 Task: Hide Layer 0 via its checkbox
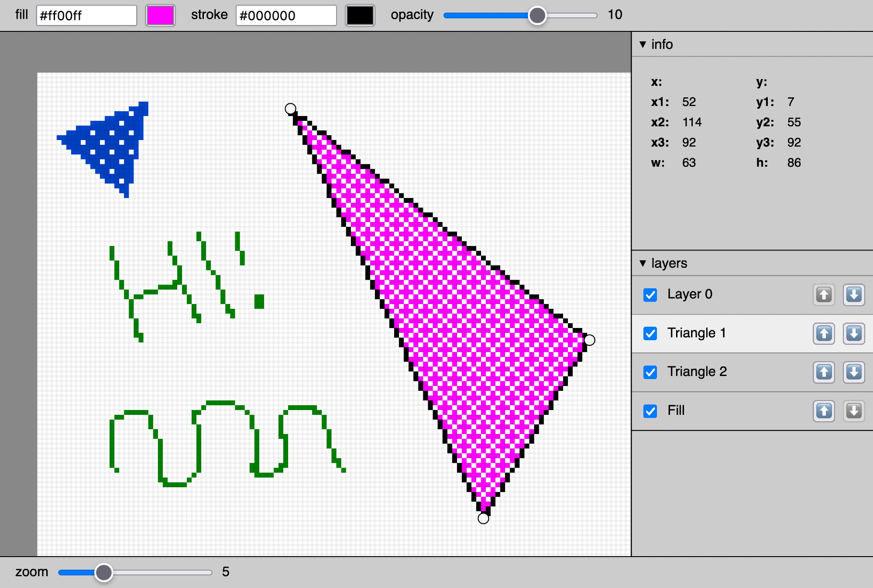650,295
